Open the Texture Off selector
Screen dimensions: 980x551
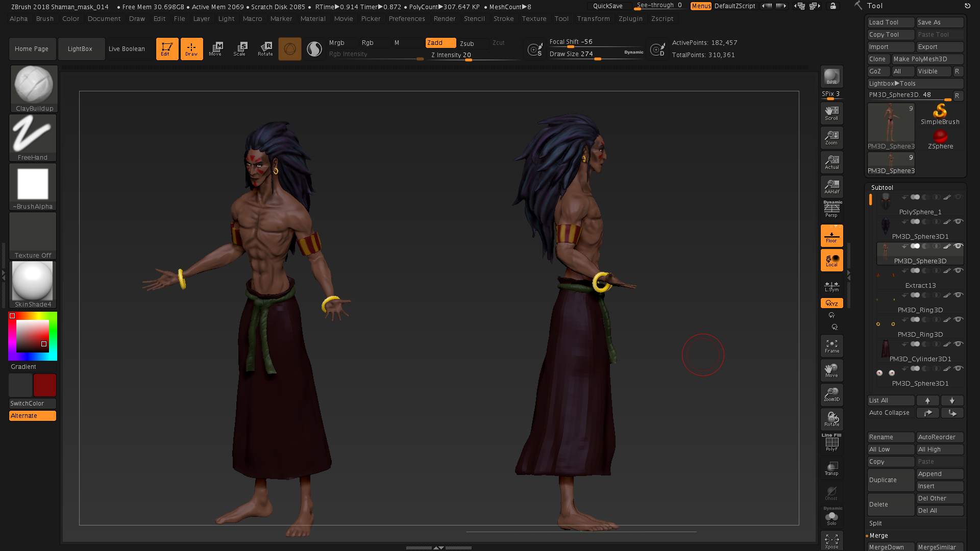[33, 236]
